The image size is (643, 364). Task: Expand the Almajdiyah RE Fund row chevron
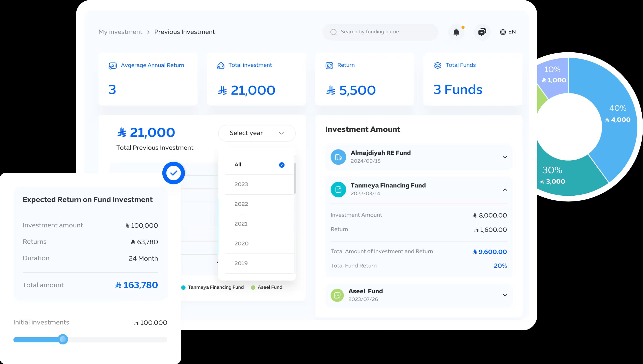point(505,157)
